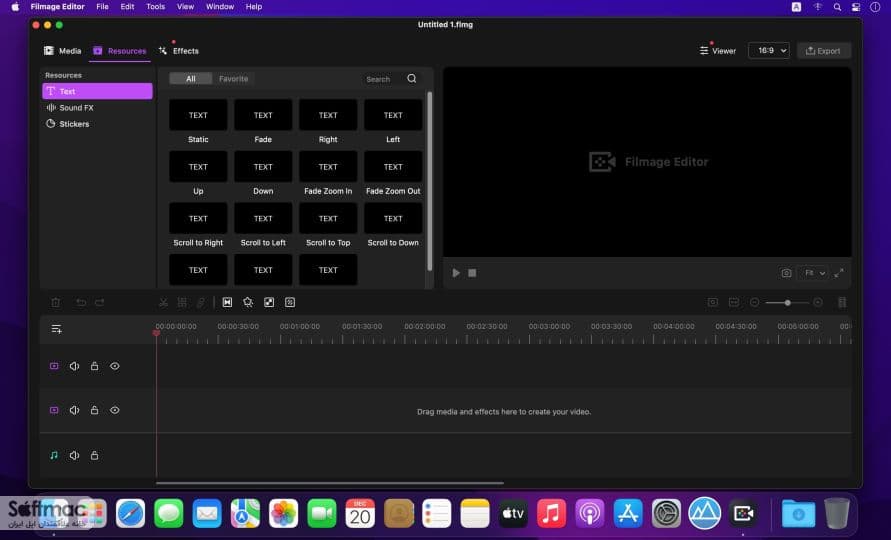This screenshot has height=540, width=891.
Task: Lock the second video track
Action: point(94,410)
